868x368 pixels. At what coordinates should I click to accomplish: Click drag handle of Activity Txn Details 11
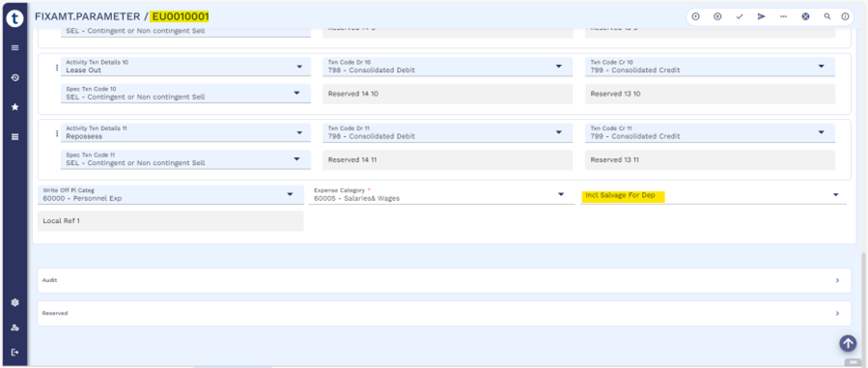56,133
